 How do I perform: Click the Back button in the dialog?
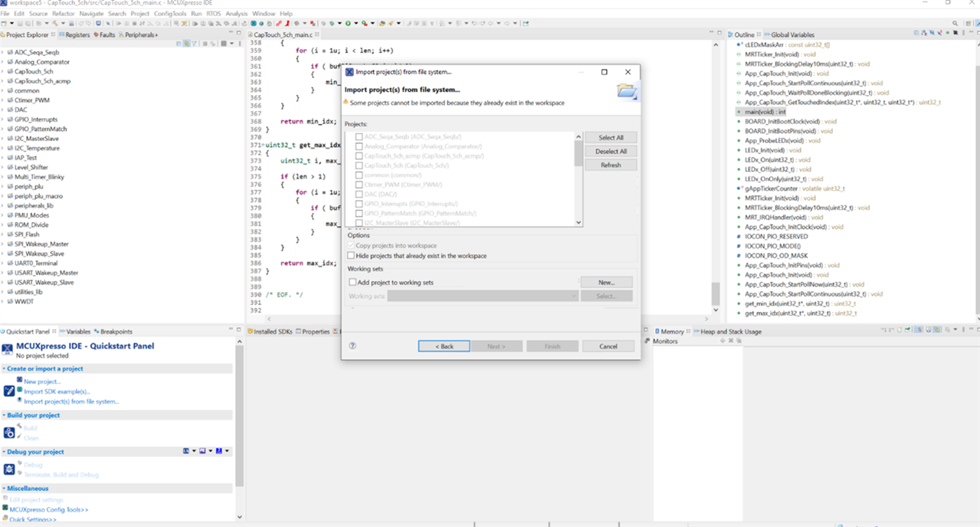444,346
